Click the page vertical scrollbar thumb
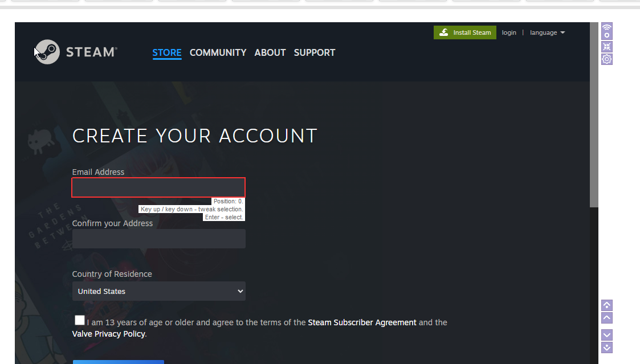Viewport: 640px width, 364px height. pos(594,114)
